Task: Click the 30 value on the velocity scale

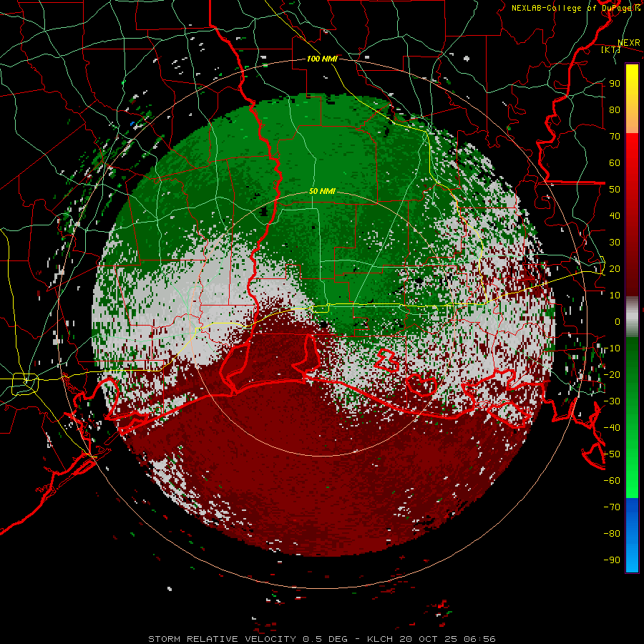Action: (615, 243)
